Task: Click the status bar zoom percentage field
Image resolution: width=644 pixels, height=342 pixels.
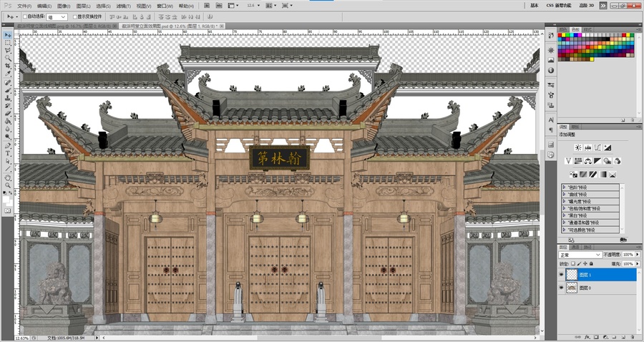Action: click(x=21, y=338)
